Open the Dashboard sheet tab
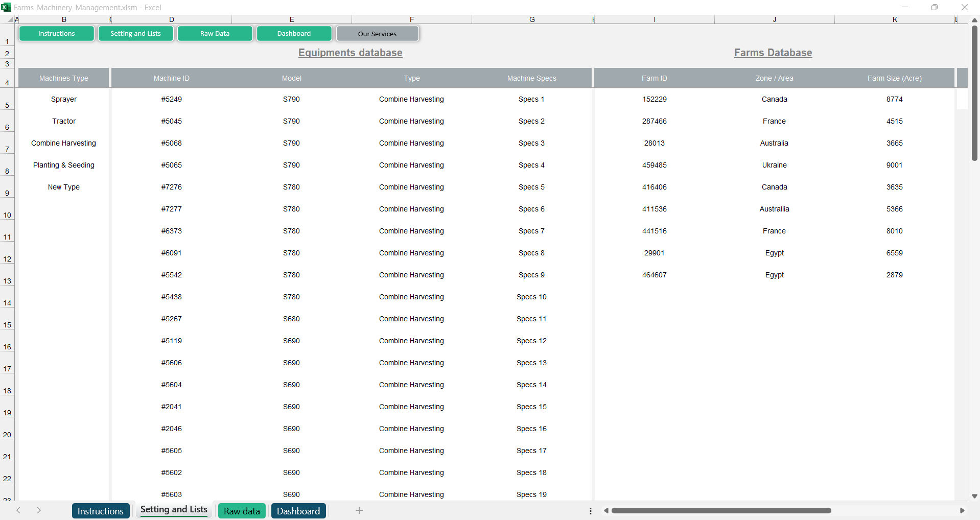 298,511
